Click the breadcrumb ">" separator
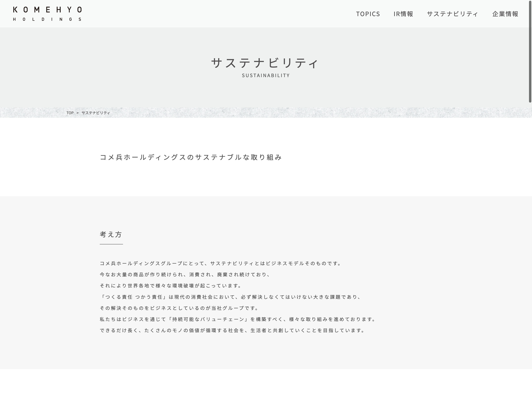Screen dimensions: 532x399 [77, 113]
